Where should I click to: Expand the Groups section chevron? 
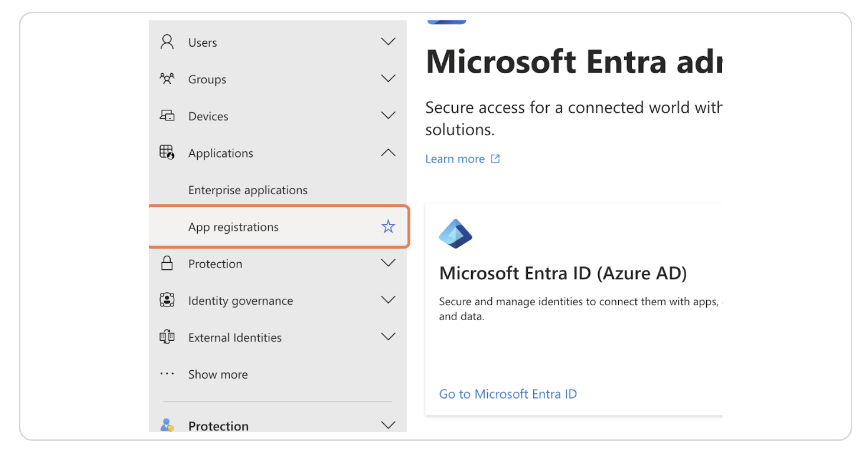coord(388,79)
